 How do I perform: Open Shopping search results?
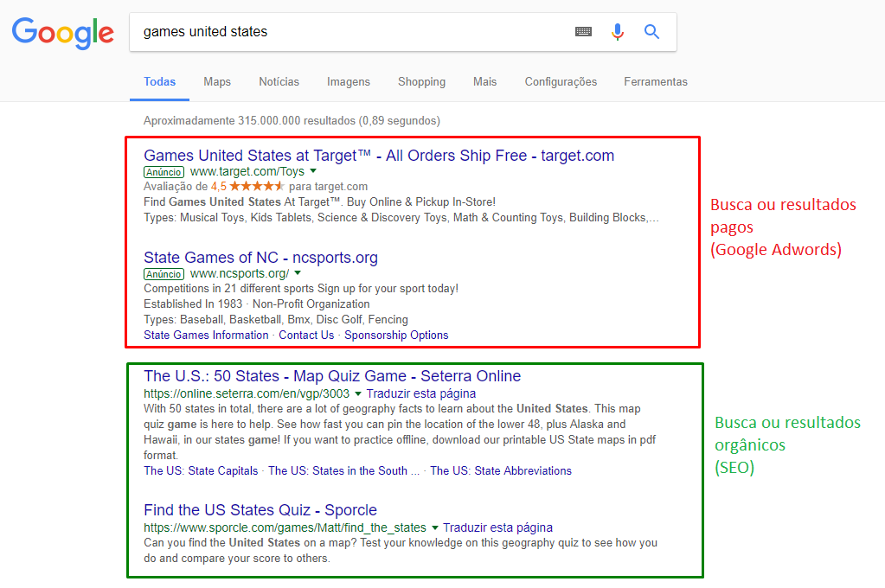click(x=421, y=81)
